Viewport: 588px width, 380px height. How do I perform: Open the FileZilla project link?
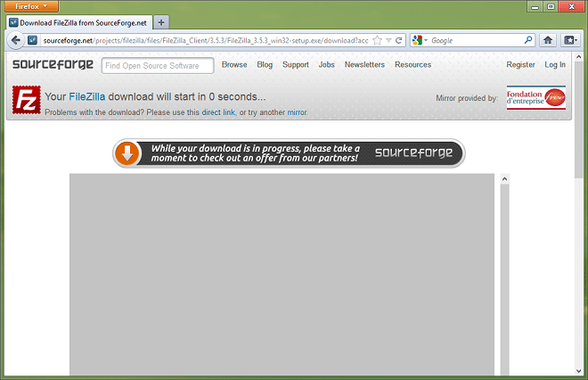click(x=87, y=97)
